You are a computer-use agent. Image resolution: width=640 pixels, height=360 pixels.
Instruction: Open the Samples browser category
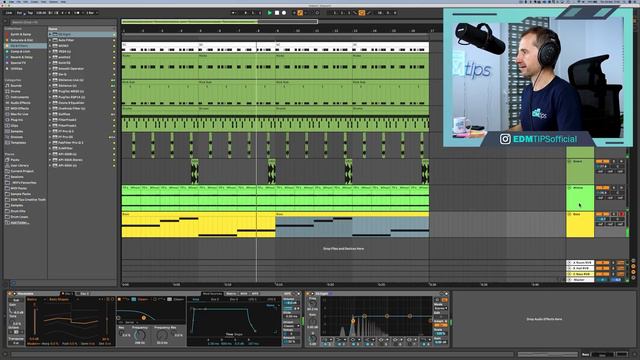click(17, 131)
